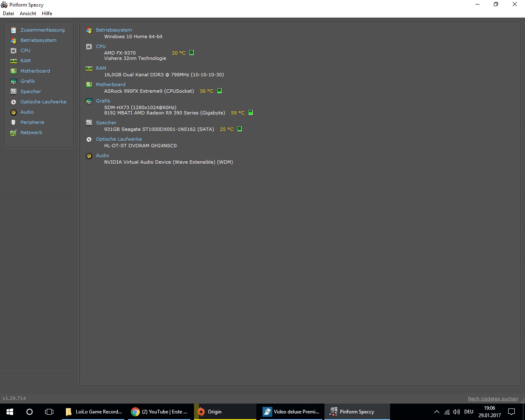Click the CPU heading link in summary
The height and width of the screenshot is (420, 525).
click(101, 46)
